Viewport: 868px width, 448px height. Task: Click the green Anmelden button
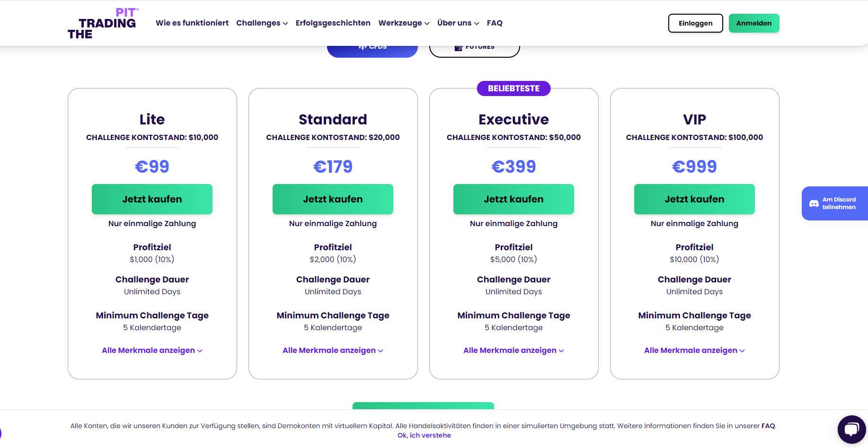tap(753, 23)
